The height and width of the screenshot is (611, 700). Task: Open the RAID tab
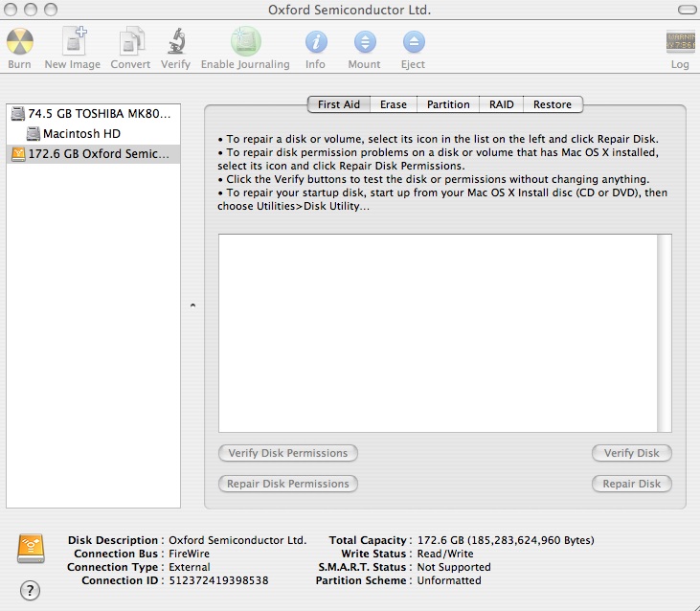[x=502, y=104]
